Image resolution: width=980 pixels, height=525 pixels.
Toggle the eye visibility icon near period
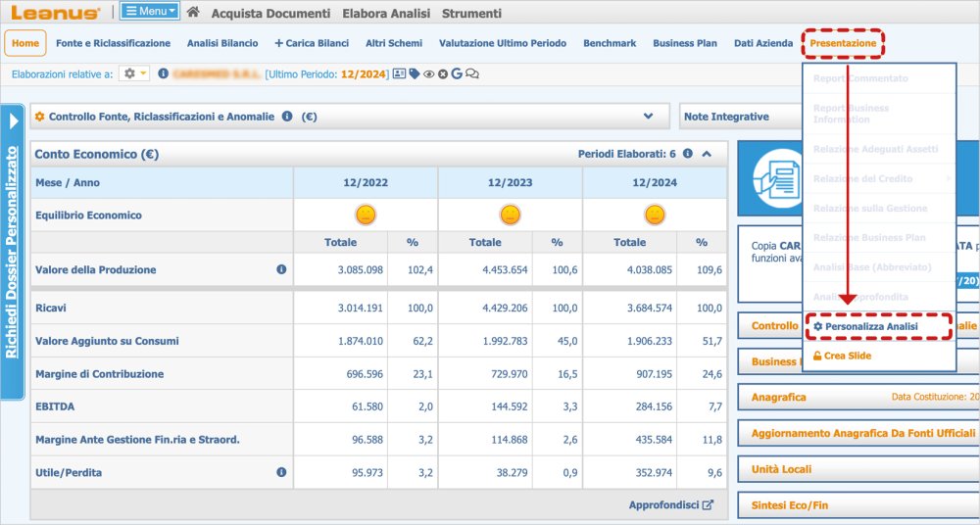[x=429, y=73]
